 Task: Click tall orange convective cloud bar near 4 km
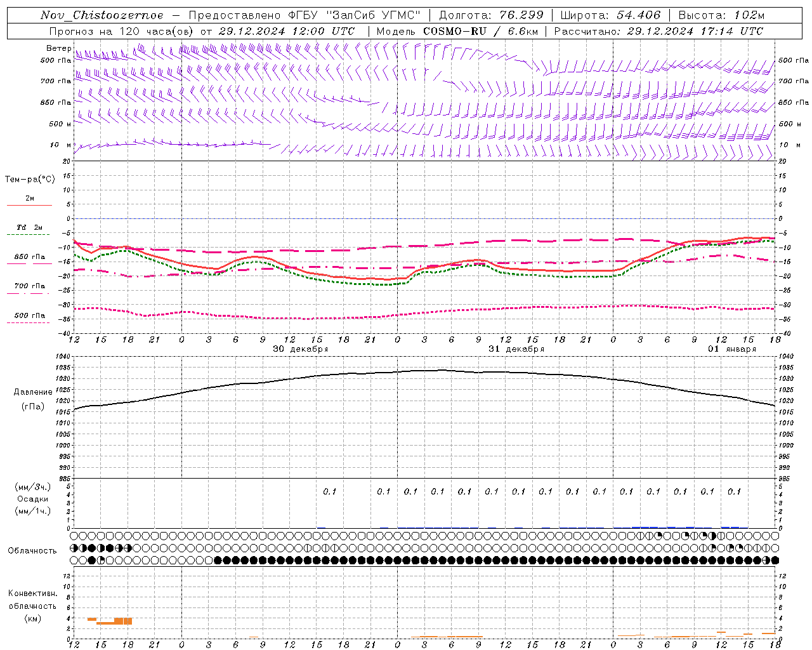pyautogui.click(x=123, y=621)
